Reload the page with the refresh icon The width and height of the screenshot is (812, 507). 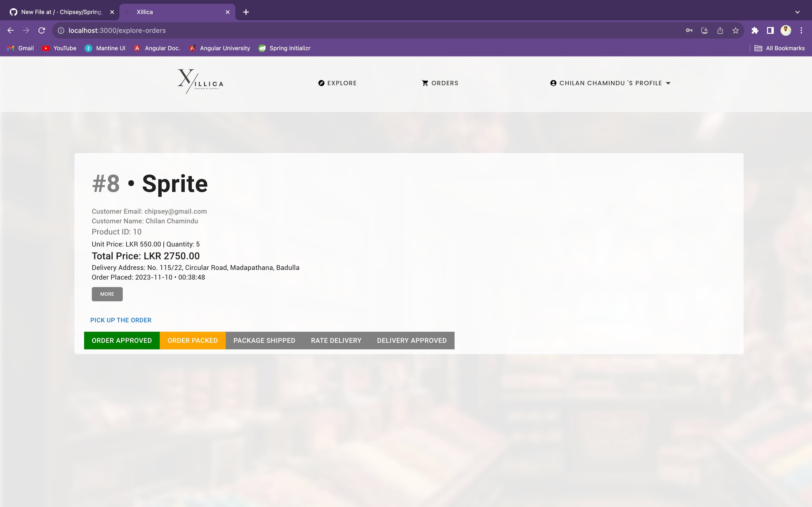click(42, 30)
